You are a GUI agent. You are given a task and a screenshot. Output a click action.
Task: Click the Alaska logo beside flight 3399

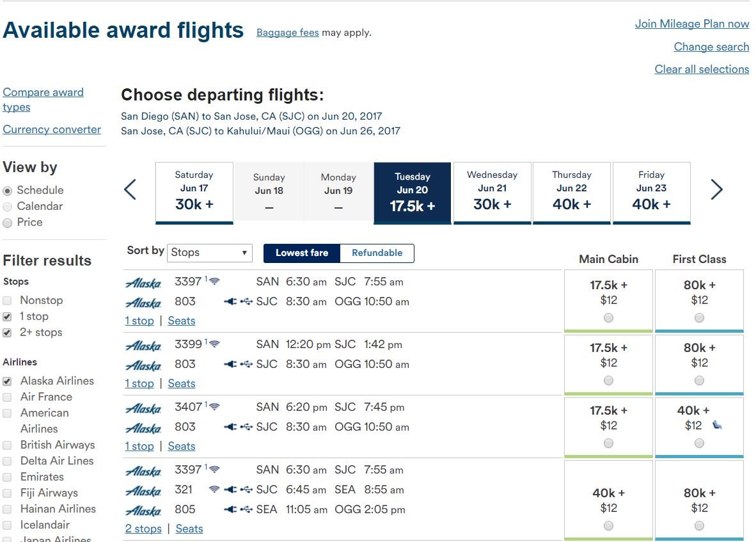[143, 346]
